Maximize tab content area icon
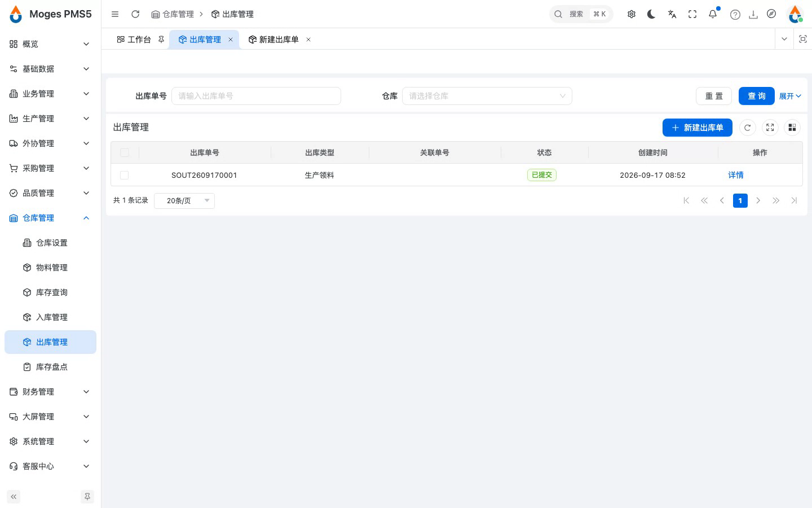 coord(803,39)
